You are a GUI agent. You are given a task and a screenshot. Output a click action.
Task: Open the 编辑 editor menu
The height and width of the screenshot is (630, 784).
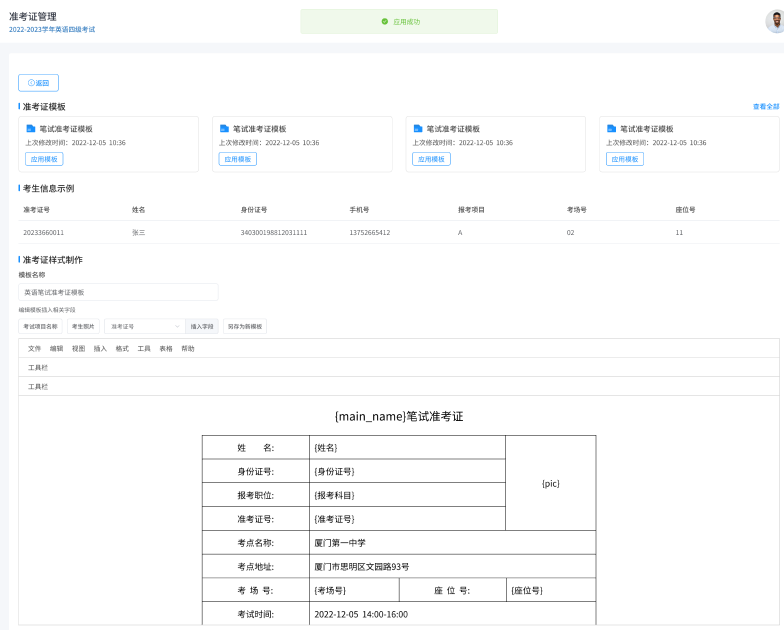[x=56, y=348]
